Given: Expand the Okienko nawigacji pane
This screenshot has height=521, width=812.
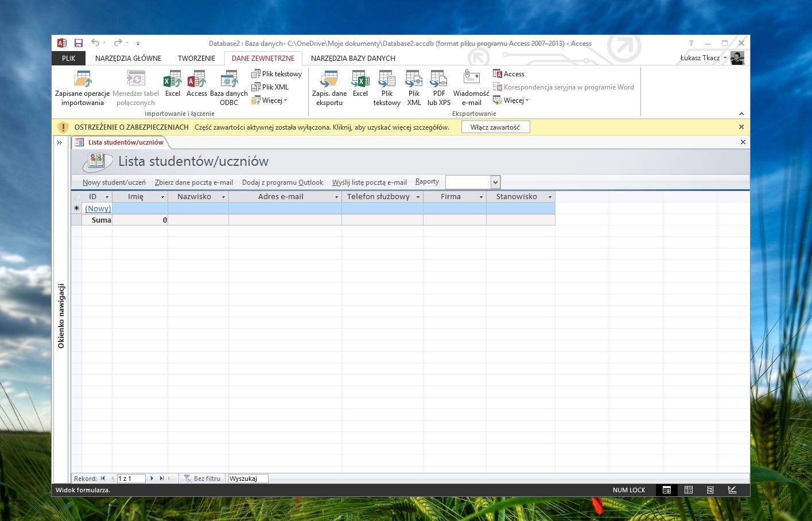Looking at the screenshot, I should (59, 143).
